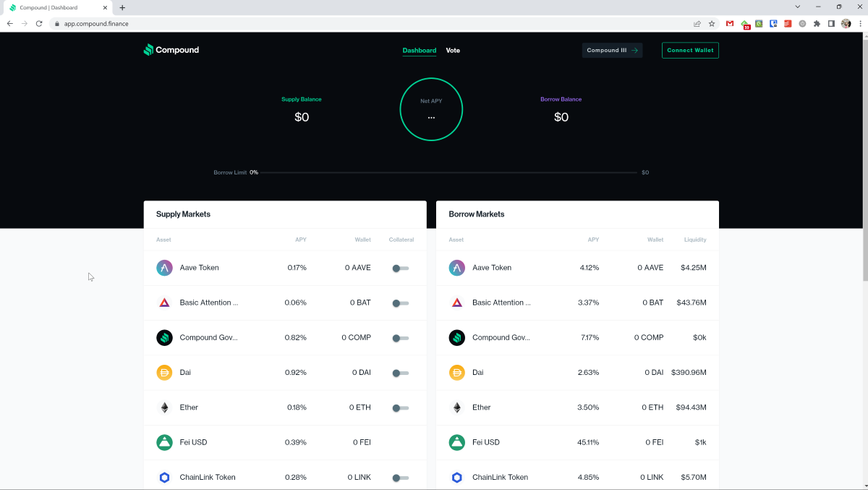
Task: Open the Dashboard tab
Action: tap(420, 51)
